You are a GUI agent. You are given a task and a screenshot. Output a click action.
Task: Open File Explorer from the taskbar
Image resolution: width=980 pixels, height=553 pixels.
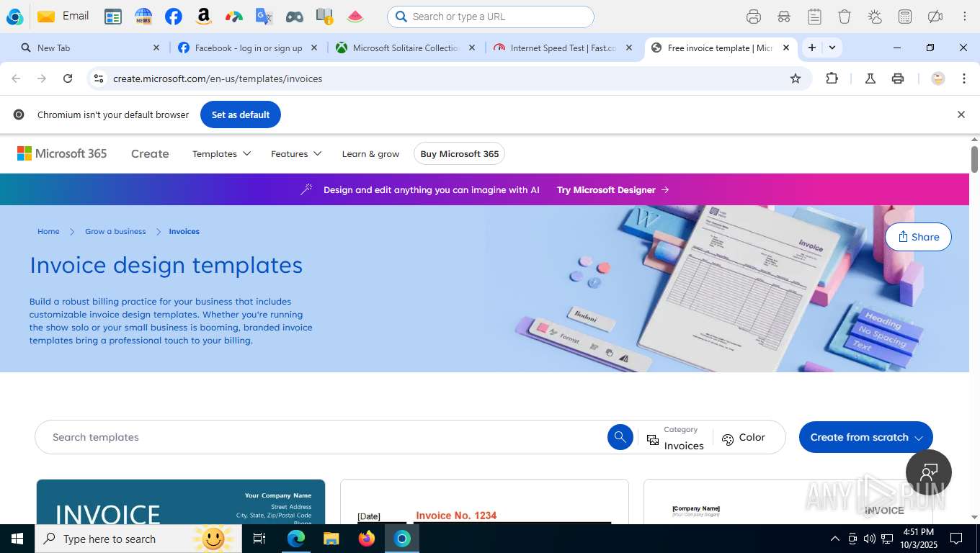pyautogui.click(x=331, y=539)
